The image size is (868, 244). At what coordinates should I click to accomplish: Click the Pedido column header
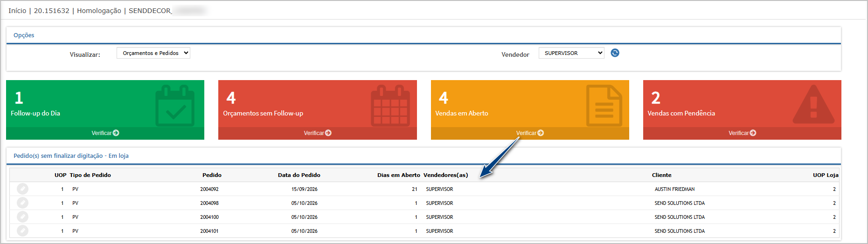[x=212, y=175]
